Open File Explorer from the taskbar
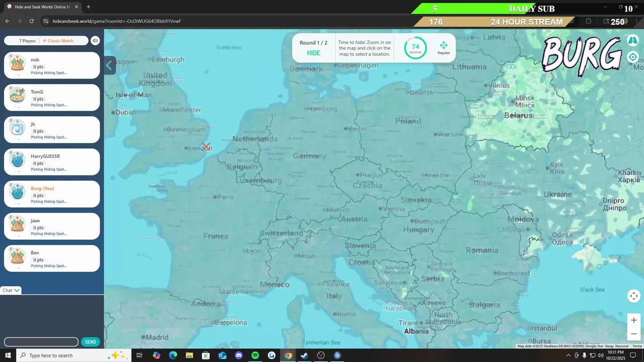The image size is (644, 362). click(189, 355)
